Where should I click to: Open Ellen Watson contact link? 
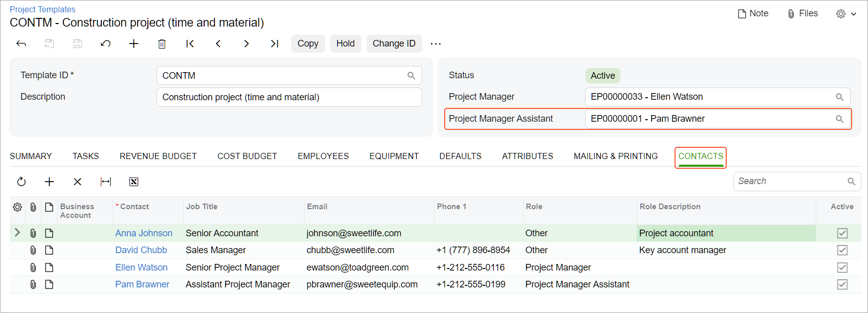coord(141,267)
